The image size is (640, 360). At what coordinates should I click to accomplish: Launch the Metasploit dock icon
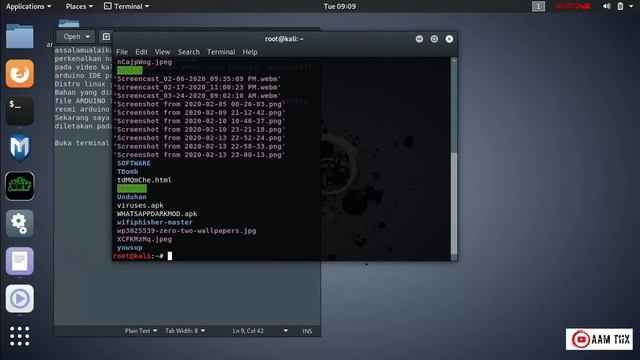point(20,148)
